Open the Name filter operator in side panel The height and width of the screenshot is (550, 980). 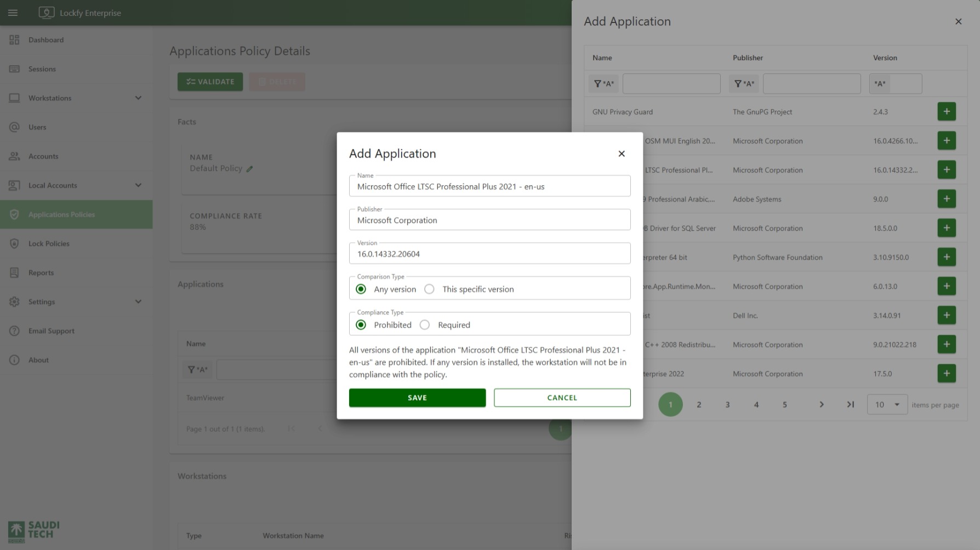603,84
